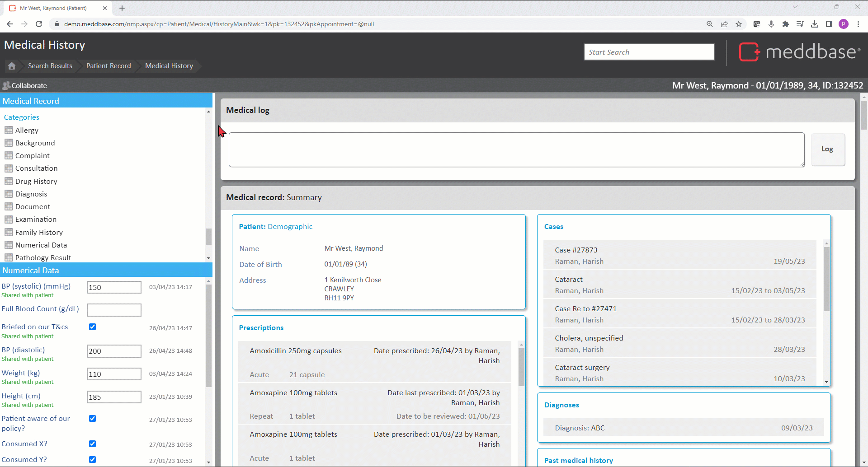Click the home icon in breadcrumb
The width and height of the screenshot is (868, 467).
click(x=12, y=66)
